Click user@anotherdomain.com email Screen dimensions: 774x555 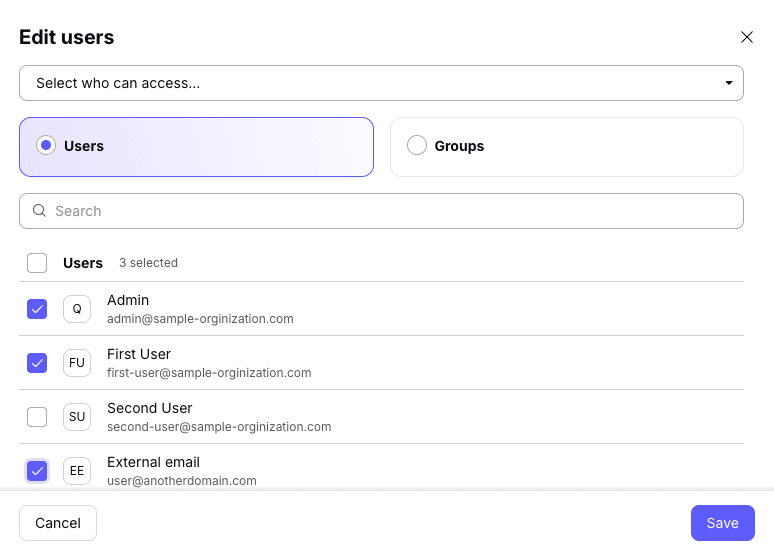pos(182,480)
